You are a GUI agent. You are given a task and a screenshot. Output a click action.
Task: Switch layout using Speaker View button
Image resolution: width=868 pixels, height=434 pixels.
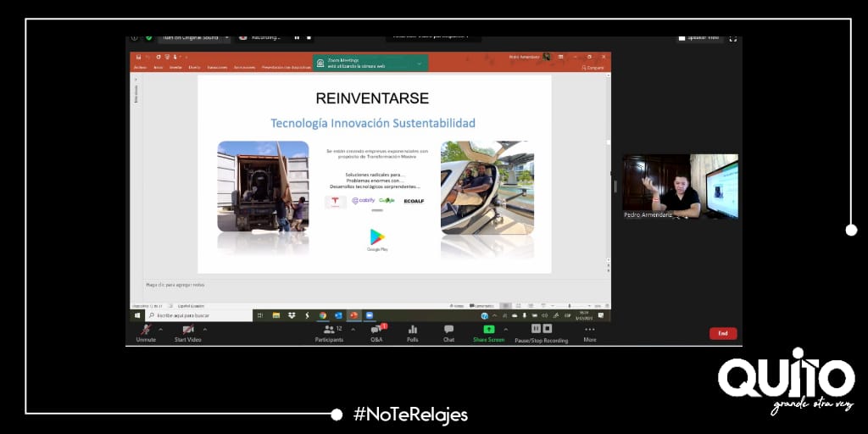point(700,38)
